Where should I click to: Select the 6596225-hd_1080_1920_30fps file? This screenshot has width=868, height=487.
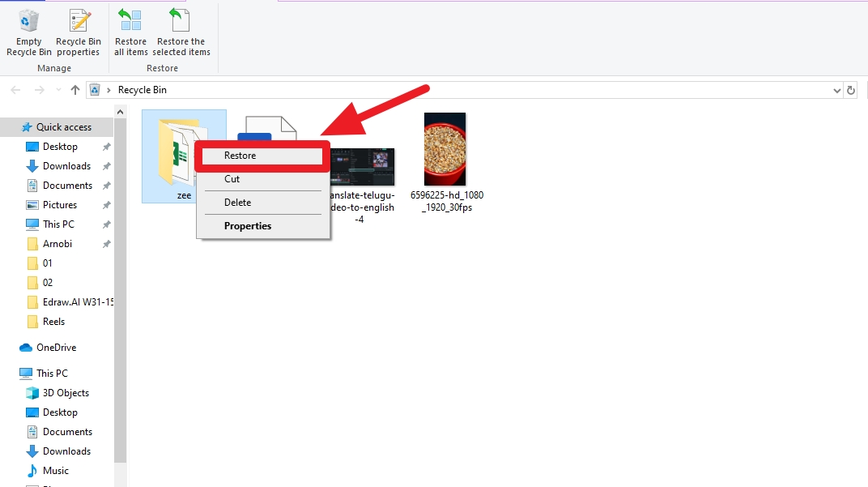pyautogui.click(x=445, y=162)
